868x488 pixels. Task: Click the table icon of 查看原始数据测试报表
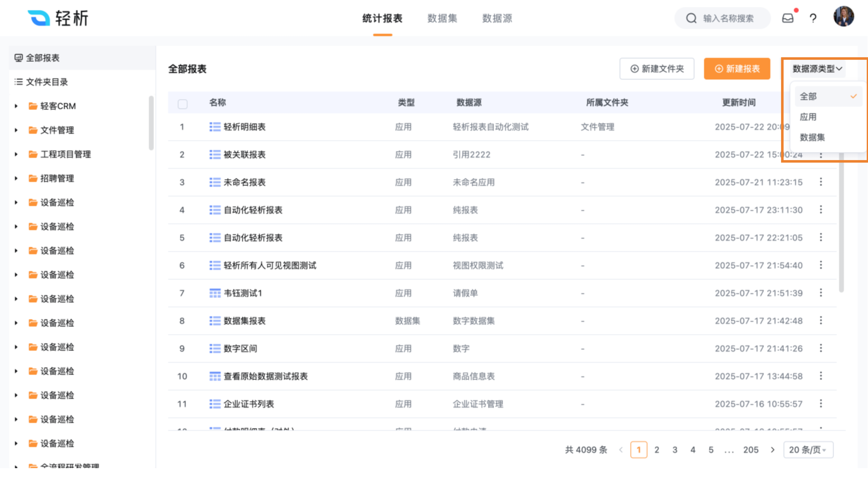tap(215, 376)
